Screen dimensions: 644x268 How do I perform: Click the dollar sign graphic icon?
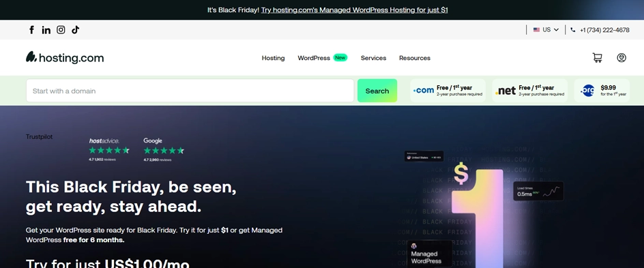[461, 173]
